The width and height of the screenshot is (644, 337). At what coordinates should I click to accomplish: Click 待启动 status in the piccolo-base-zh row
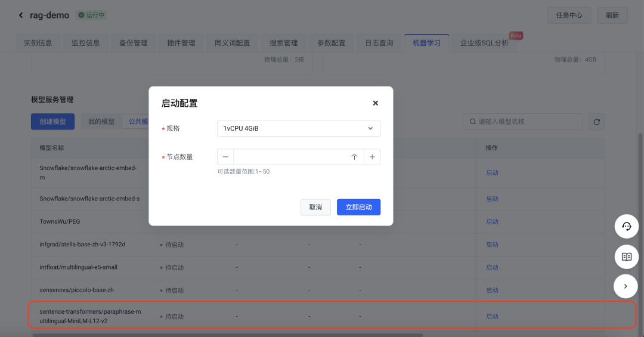(172, 290)
